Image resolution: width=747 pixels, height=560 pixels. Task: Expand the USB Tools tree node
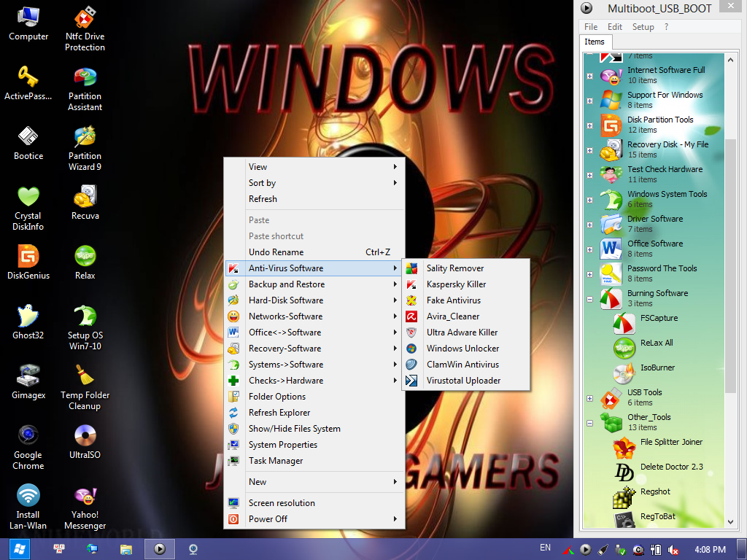pos(589,398)
